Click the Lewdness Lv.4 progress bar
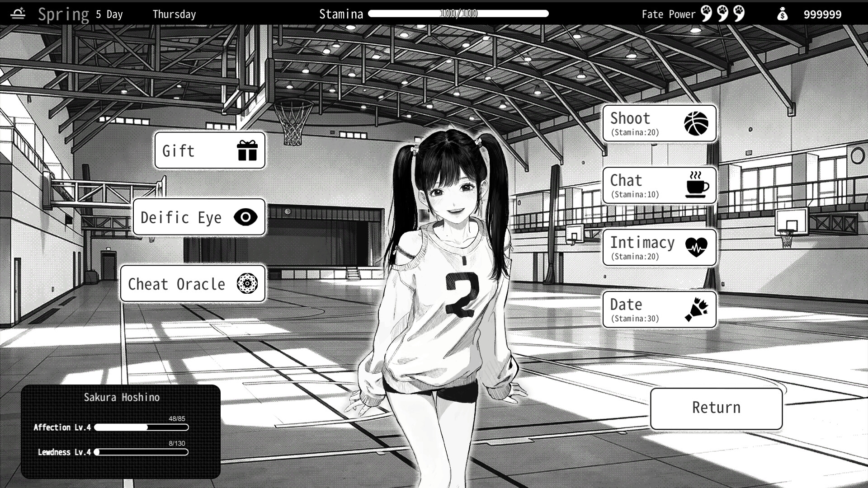Screen dimensions: 868x488 pos(141,452)
